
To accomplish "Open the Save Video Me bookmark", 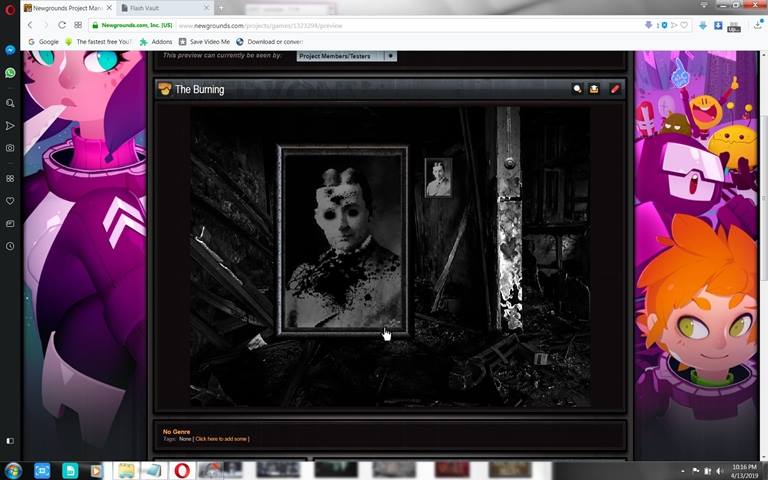I will [x=204, y=42].
